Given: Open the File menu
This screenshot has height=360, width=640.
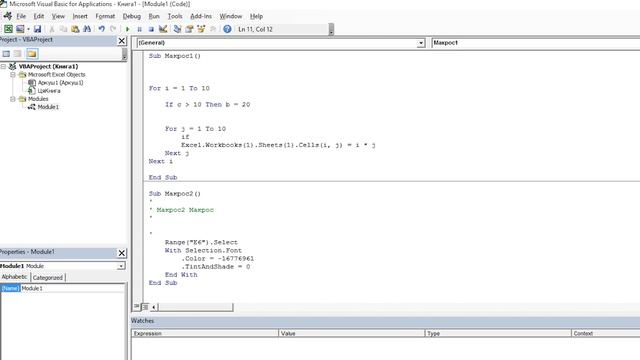Looking at the screenshot, I should 21,16.
